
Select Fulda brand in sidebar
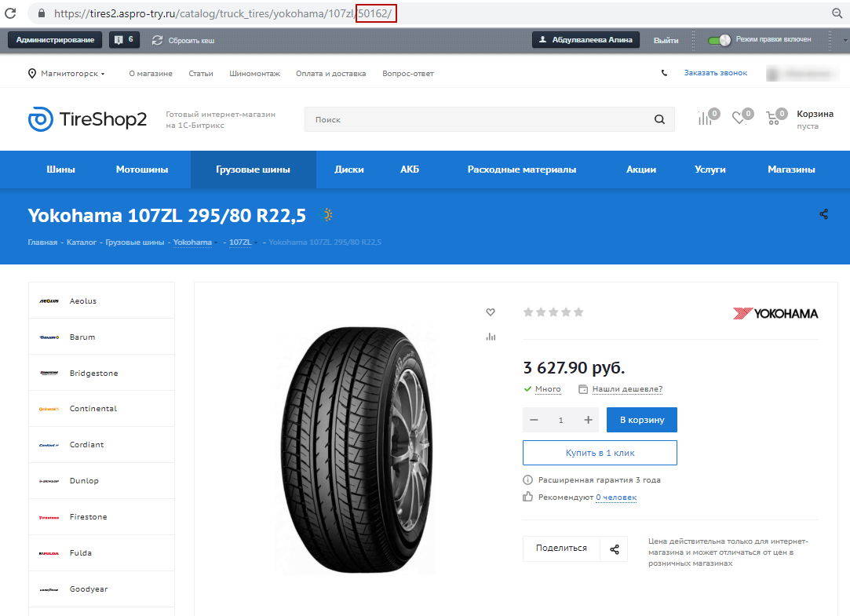point(101,552)
